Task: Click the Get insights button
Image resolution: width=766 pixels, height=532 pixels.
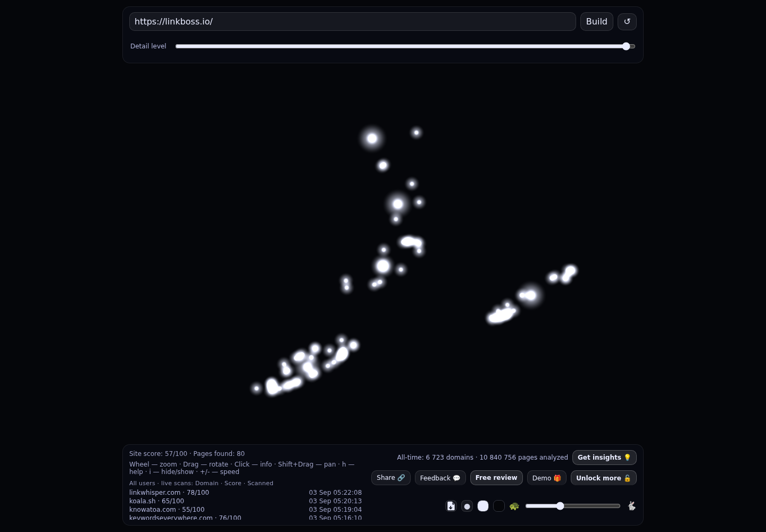Action: click(604, 458)
